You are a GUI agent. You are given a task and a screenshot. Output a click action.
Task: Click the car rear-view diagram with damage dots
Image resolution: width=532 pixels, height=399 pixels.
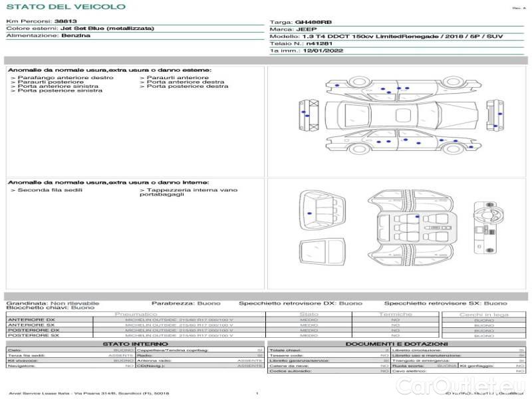coord(309,114)
